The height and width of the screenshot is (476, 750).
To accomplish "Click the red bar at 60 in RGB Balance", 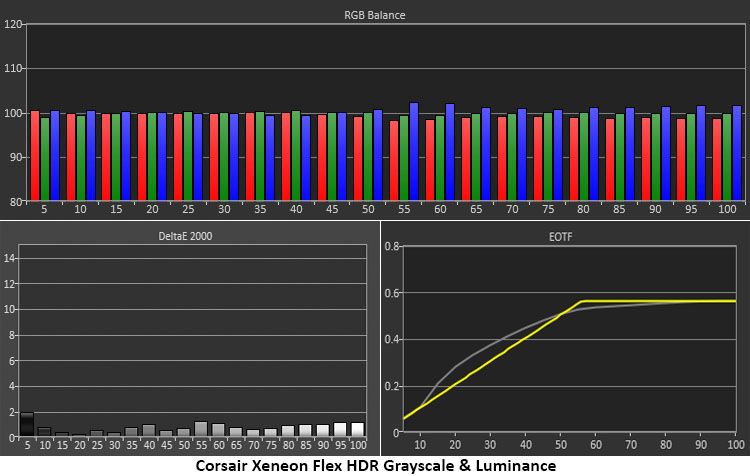I will click(430, 160).
